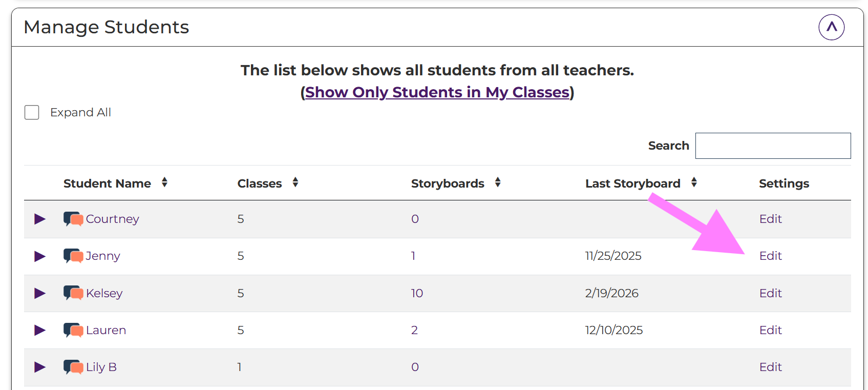Focus the student Search field
Viewport: 868px width, 390px height.
773,146
